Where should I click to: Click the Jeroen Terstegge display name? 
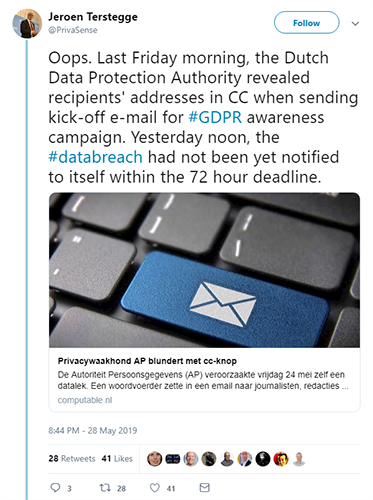pos(93,16)
